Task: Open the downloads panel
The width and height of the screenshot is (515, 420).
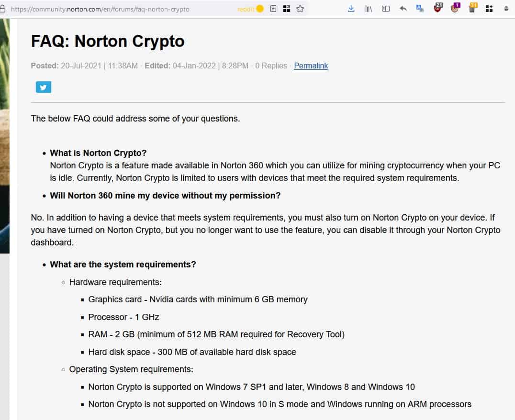Action: tap(351, 9)
